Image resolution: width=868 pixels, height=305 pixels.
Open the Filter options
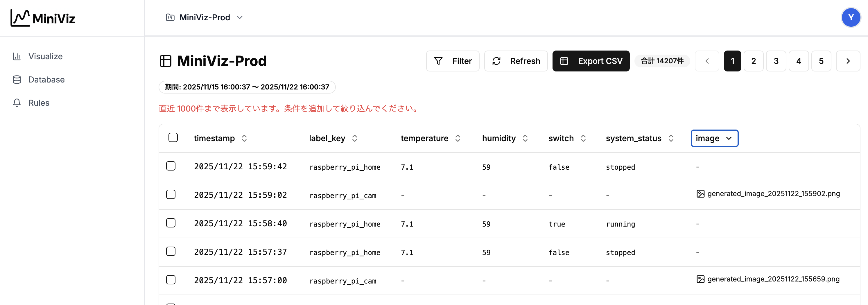pos(453,61)
